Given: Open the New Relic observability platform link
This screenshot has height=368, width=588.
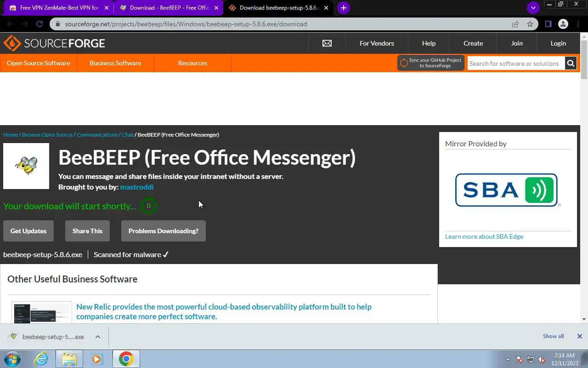Looking at the screenshot, I should [224, 311].
